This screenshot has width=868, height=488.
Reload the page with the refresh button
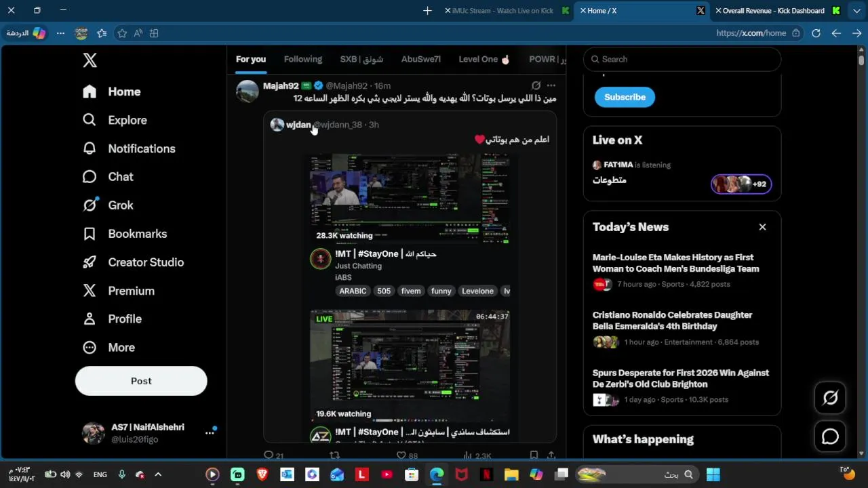click(x=816, y=33)
